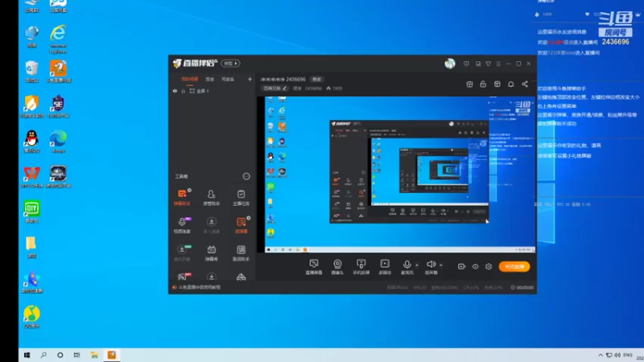
Task: Open the 弹幕秀 TV-shaped tool icon
Action: (x=211, y=253)
